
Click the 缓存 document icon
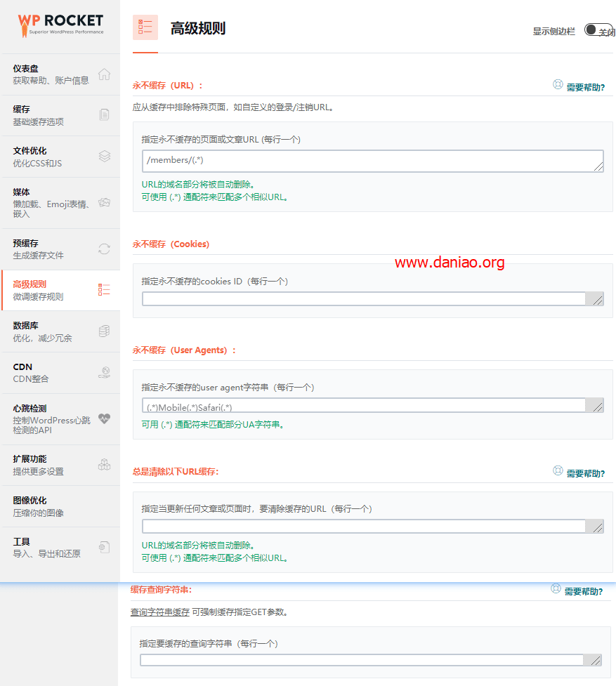click(104, 114)
